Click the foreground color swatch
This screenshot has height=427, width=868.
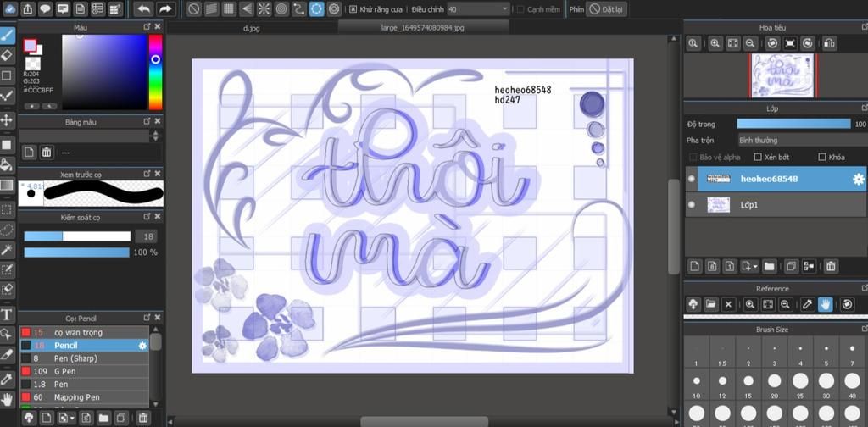coord(30,46)
